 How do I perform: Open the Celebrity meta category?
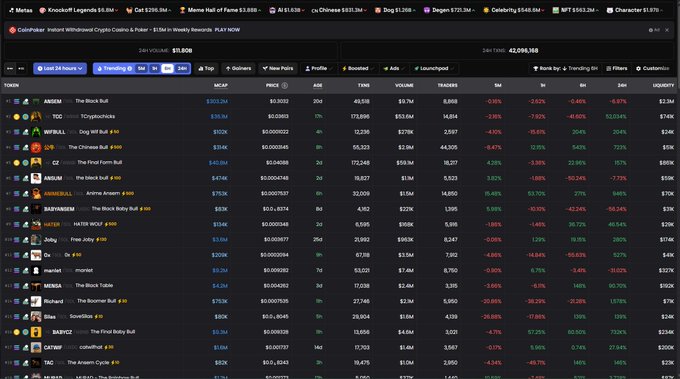click(x=513, y=10)
